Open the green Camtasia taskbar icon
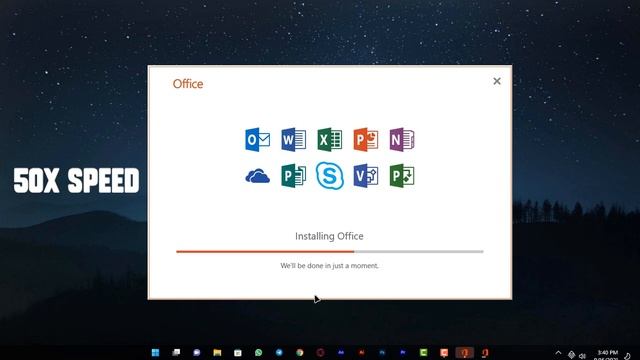 point(423,353)
